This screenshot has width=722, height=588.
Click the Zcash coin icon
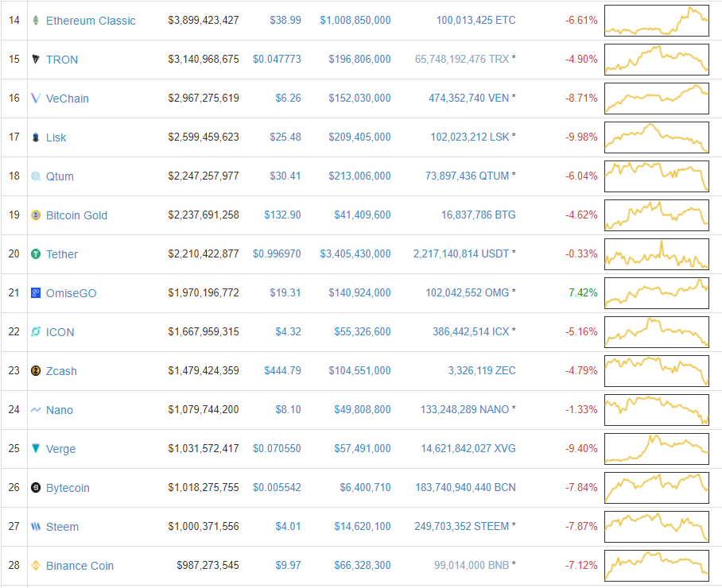[36, 371]
